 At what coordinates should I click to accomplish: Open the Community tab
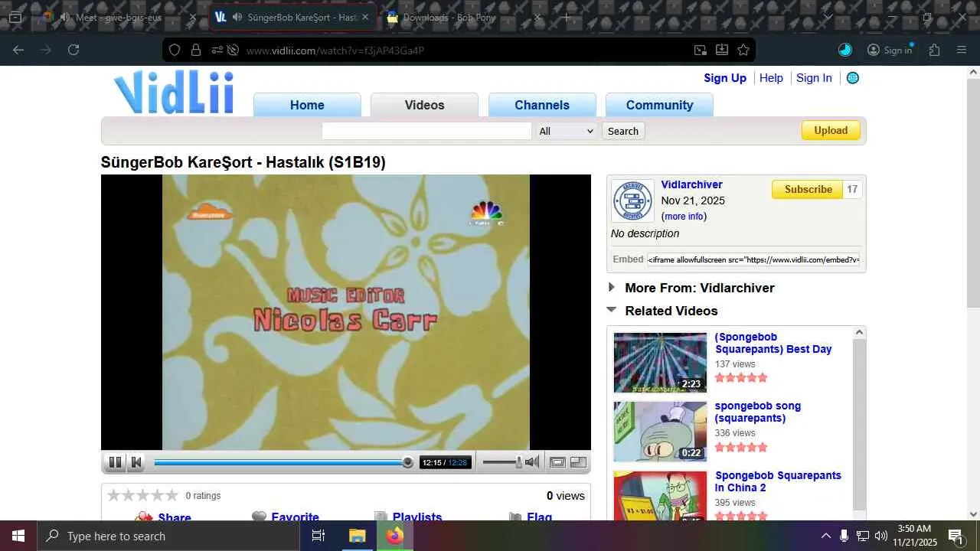(659, 105)
